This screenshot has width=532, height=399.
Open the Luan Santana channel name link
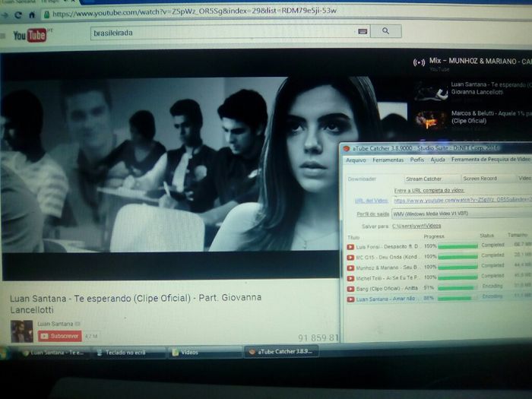[55, 324]
